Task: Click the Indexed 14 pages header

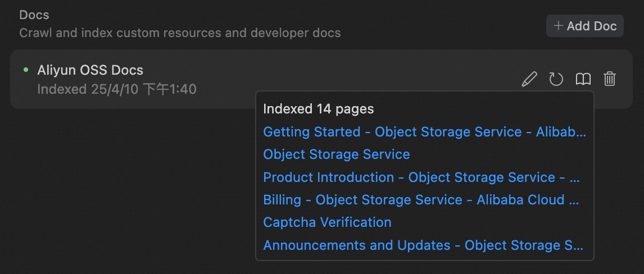Action: 319,109
